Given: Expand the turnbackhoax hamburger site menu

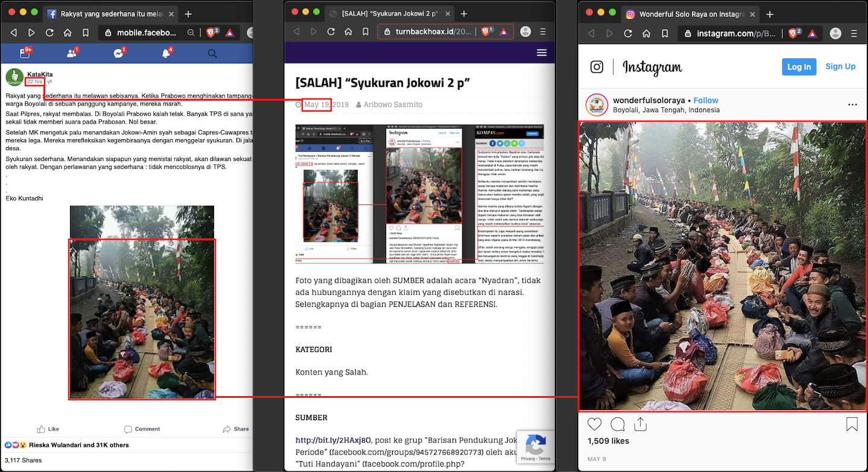Looking at the screenshot, I should [542, 53].
